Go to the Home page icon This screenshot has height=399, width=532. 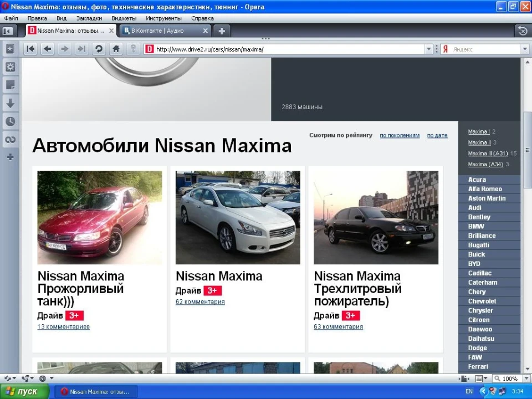pos(116,49)
